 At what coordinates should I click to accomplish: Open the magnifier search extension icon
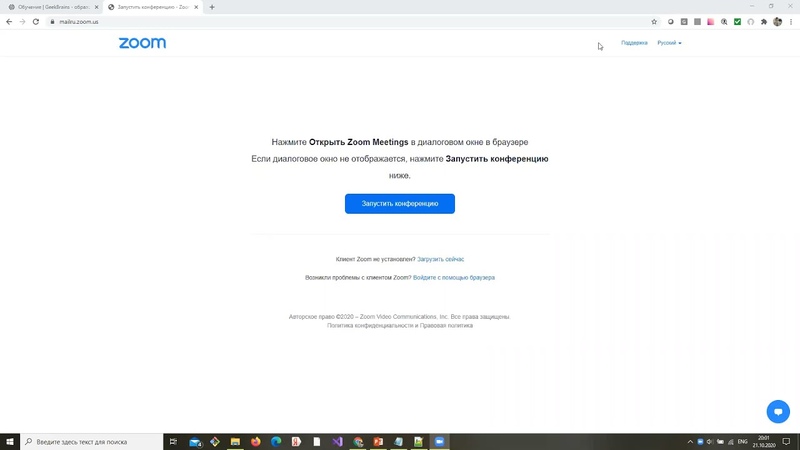point(724,22)
